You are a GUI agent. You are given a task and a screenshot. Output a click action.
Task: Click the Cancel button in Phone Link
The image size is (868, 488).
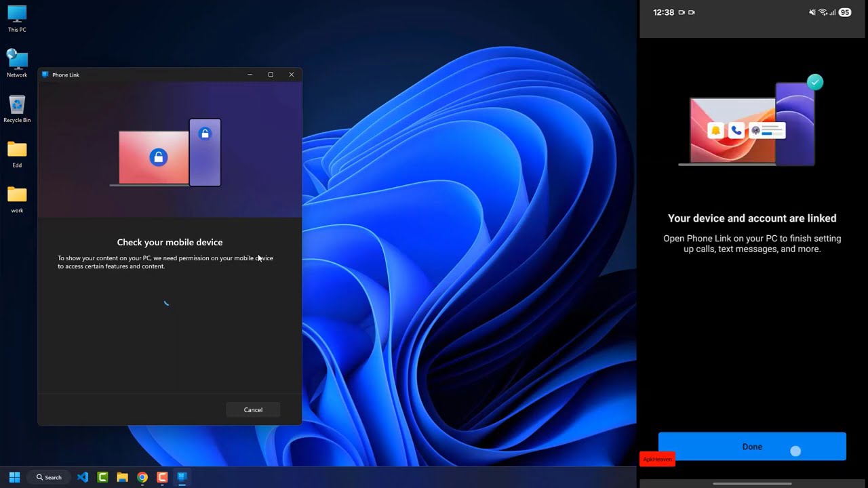tap(253, 409)
